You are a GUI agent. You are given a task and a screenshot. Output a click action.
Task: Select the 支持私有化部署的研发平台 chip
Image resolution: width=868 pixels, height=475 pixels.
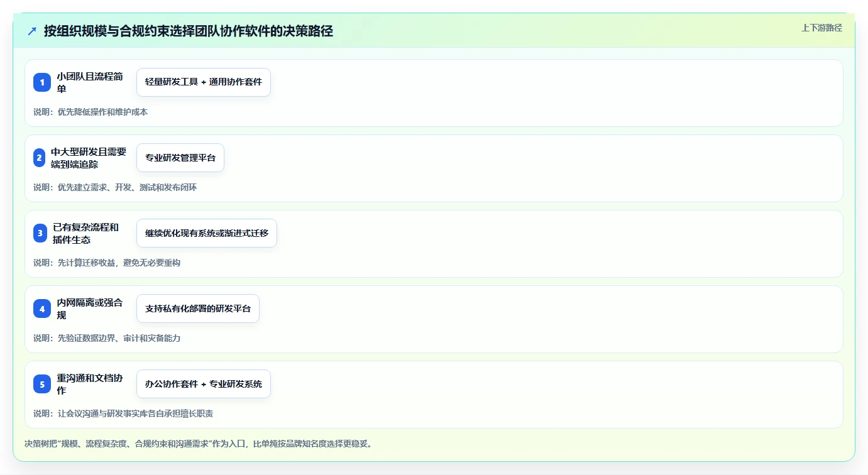tap(198, 308)
